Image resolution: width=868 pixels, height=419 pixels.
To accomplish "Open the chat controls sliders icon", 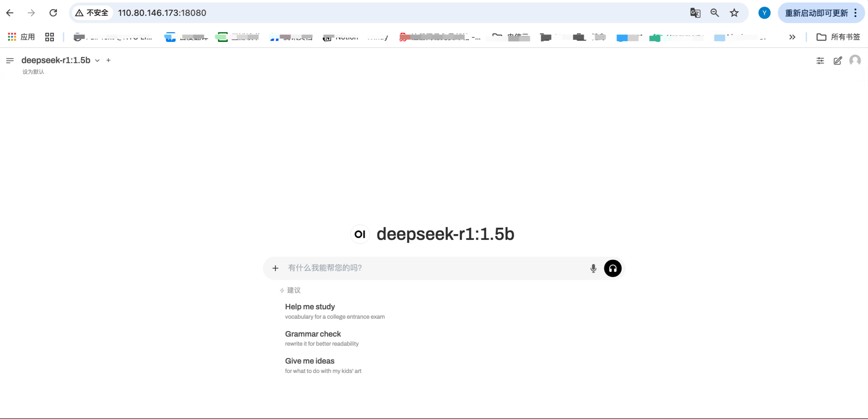I will click(x=820, y=61).
